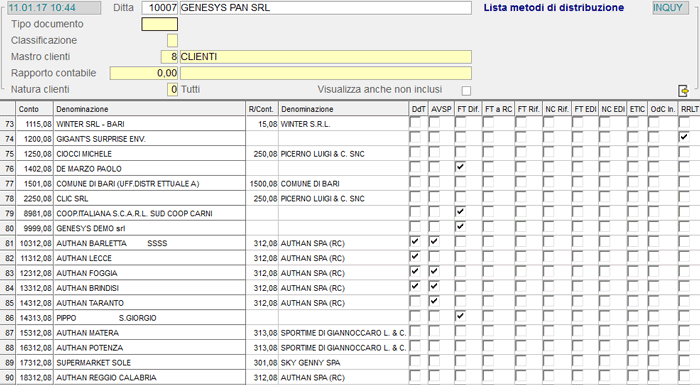Check DdT box for WINTER SRL - BARI
Screen dimensions: 700x385
point(415,122)
